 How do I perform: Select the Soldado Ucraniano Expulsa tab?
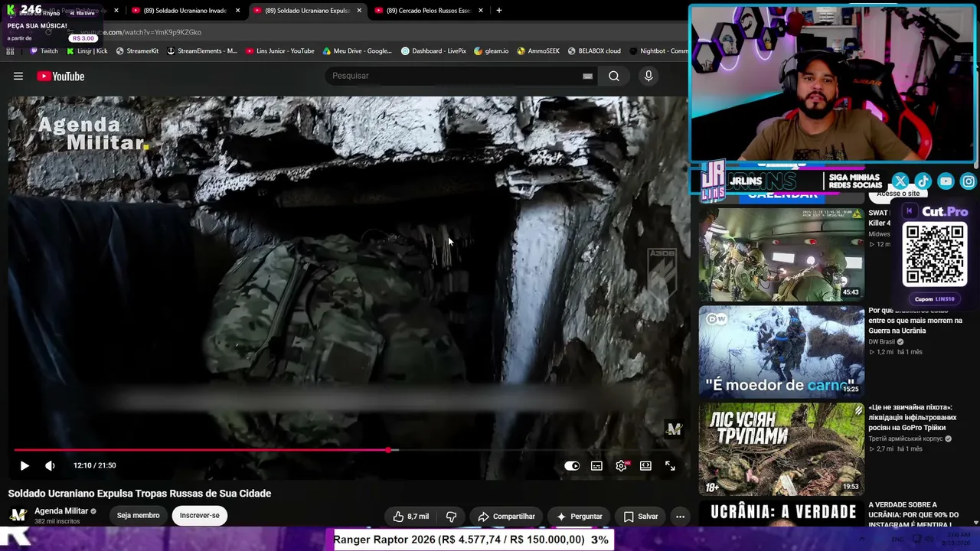pyautogui.click(x=305, y=11)
